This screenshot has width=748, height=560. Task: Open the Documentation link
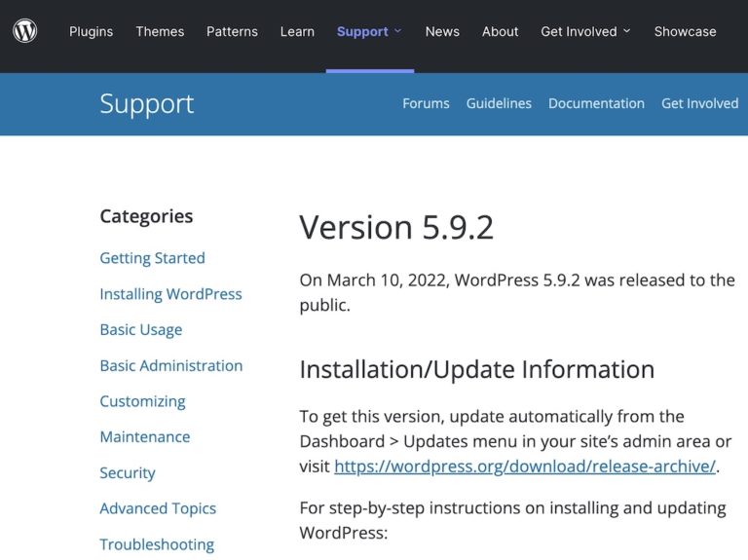[596, 103]
